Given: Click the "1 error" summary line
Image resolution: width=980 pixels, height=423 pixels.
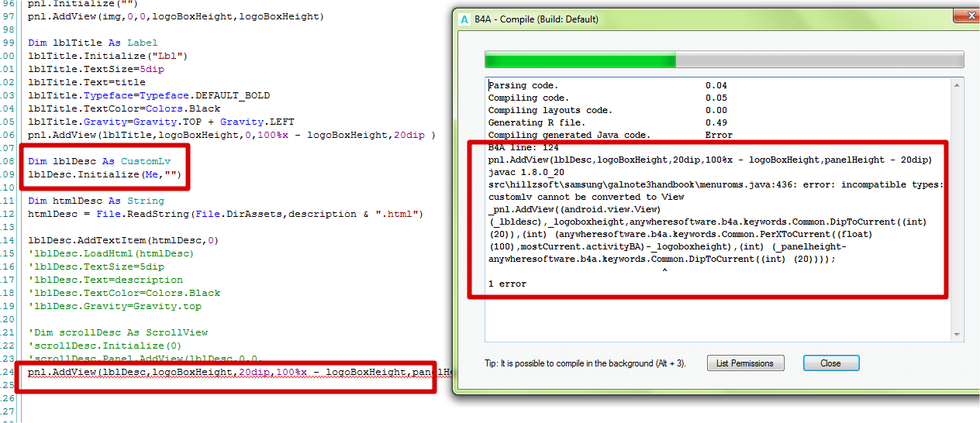Looking at the screenshot, I should click(x=507, y=284).
